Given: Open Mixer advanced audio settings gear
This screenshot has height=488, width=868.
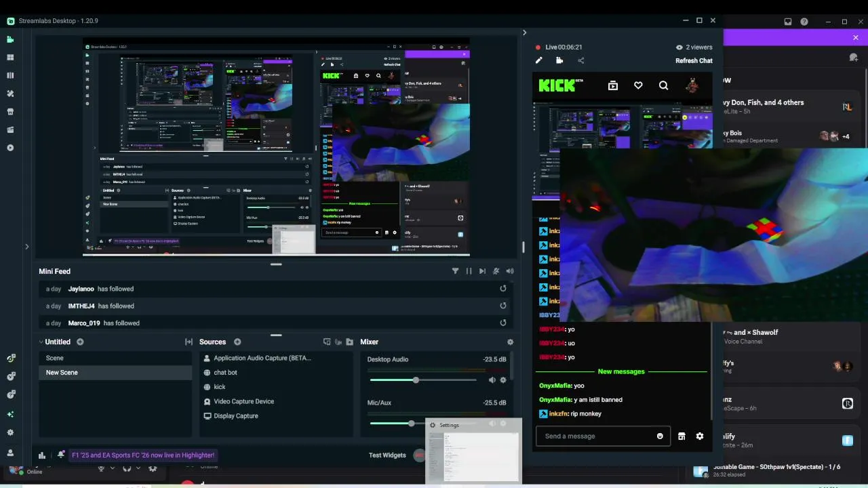Looking at the screenshot, I should point(510,342).
